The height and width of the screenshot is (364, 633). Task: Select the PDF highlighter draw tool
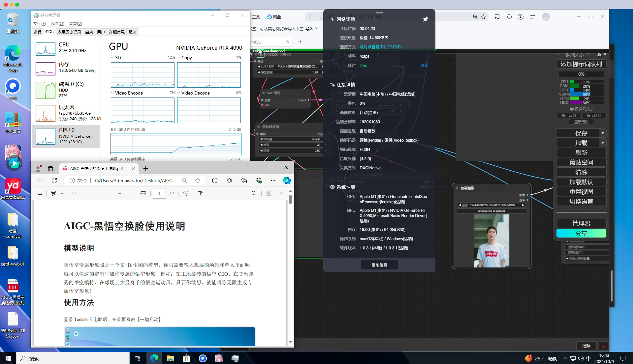[53, 193]
